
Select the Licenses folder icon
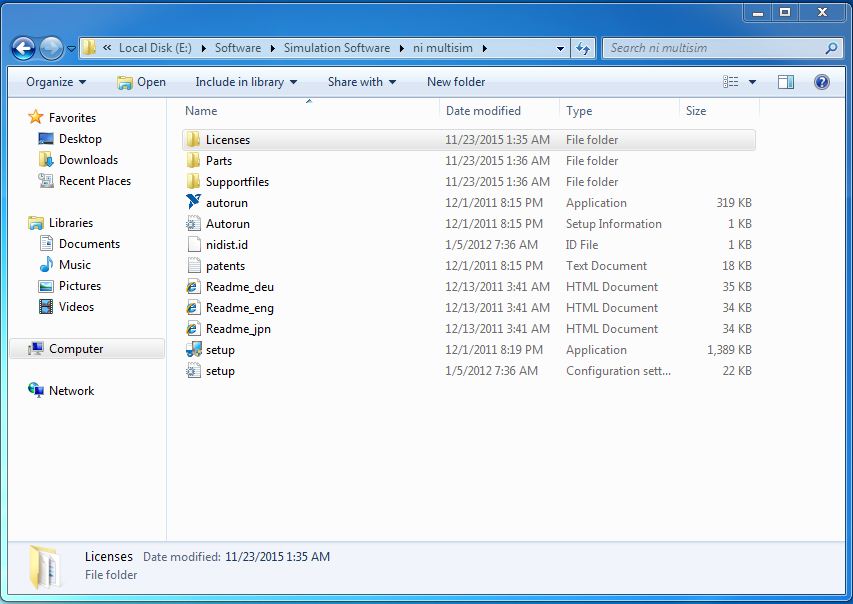pos(193,140)
